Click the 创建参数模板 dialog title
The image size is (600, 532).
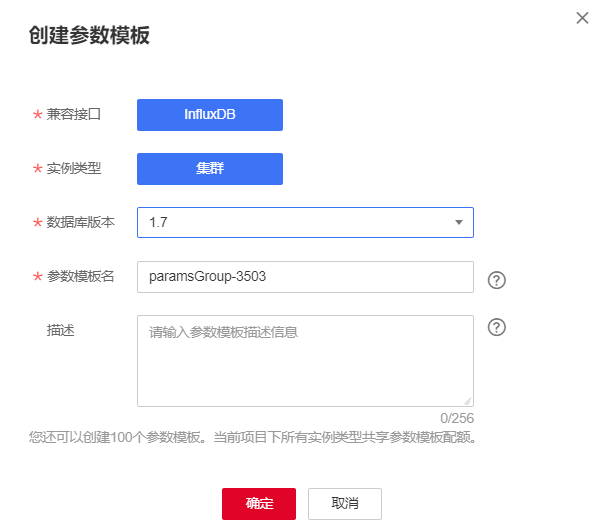tap(89, 35)
